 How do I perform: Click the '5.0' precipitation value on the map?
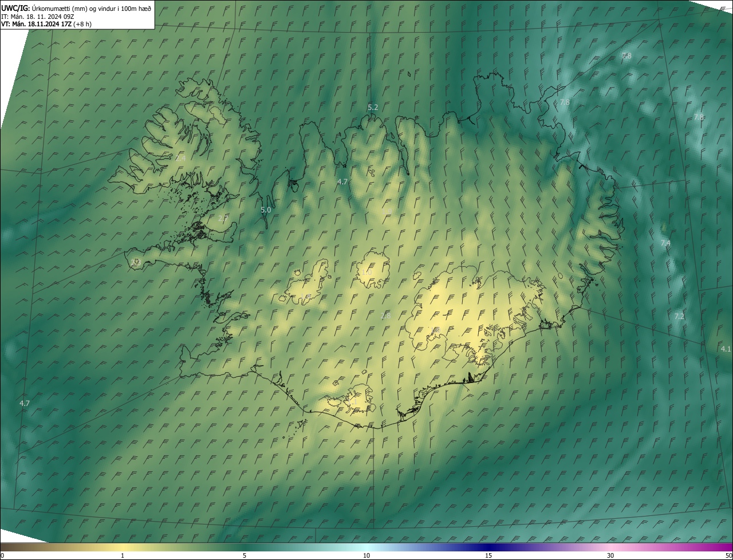click(x=266, y=210)
